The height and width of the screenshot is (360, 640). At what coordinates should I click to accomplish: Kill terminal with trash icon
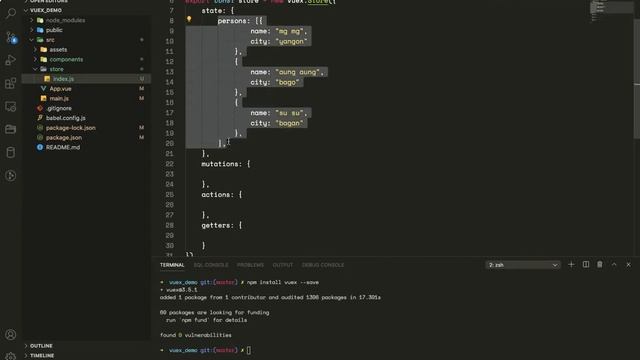[x=600, y=265]
